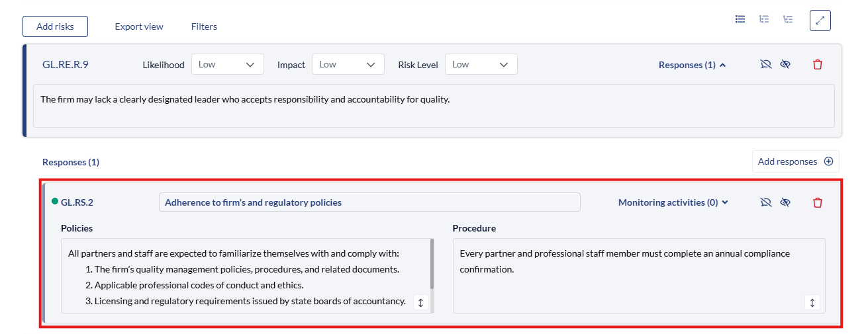Toggle visibility eye for response GL.RS.2

click(785, 202)
